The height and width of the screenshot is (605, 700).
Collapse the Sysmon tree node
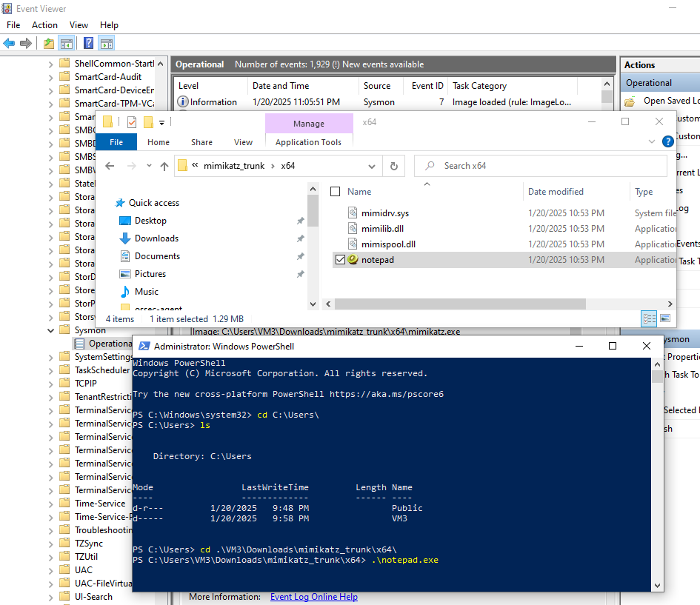click(x=51, y=330)
